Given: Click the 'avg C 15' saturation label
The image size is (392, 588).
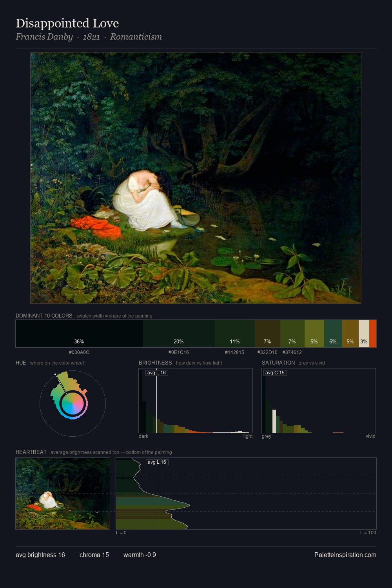Looking at the screenshot, I should (275, 373).
